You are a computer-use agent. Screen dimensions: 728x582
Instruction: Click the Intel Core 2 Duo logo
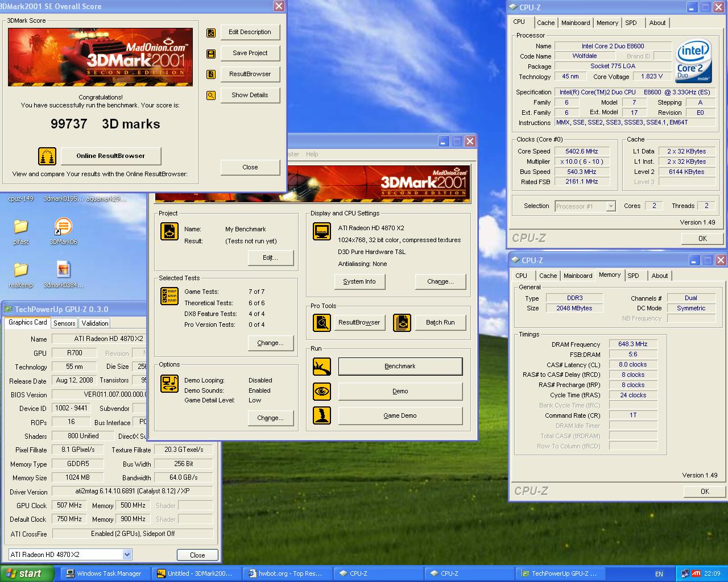pos(693,60)
